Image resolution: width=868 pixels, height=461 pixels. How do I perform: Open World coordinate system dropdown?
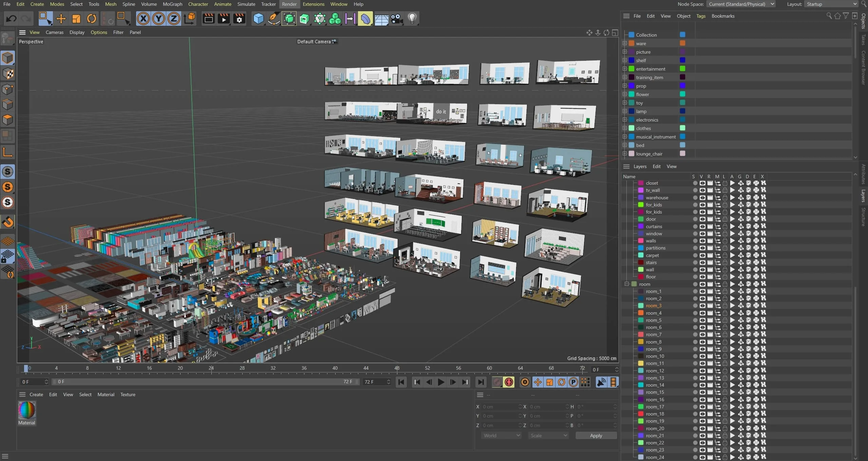click(501, 436)
